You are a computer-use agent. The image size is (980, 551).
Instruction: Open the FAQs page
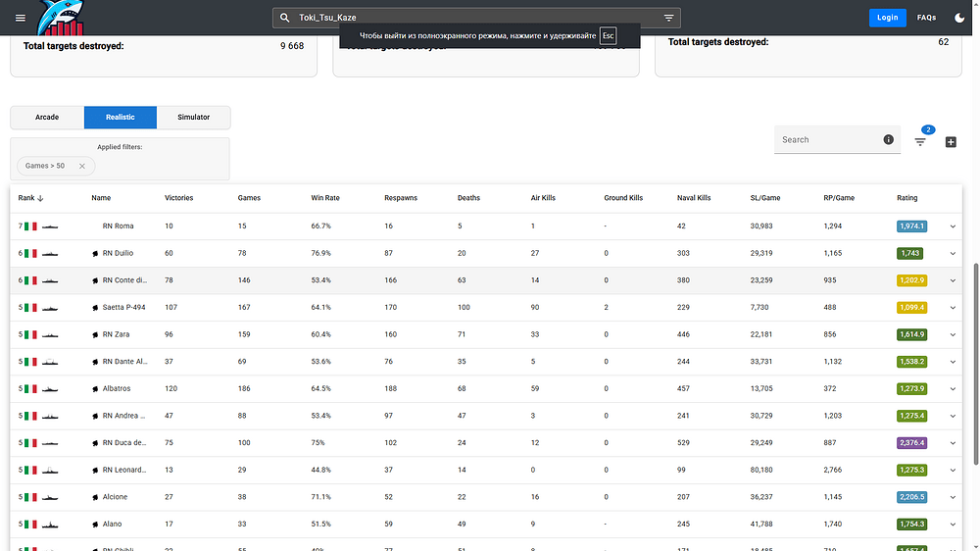926,18
